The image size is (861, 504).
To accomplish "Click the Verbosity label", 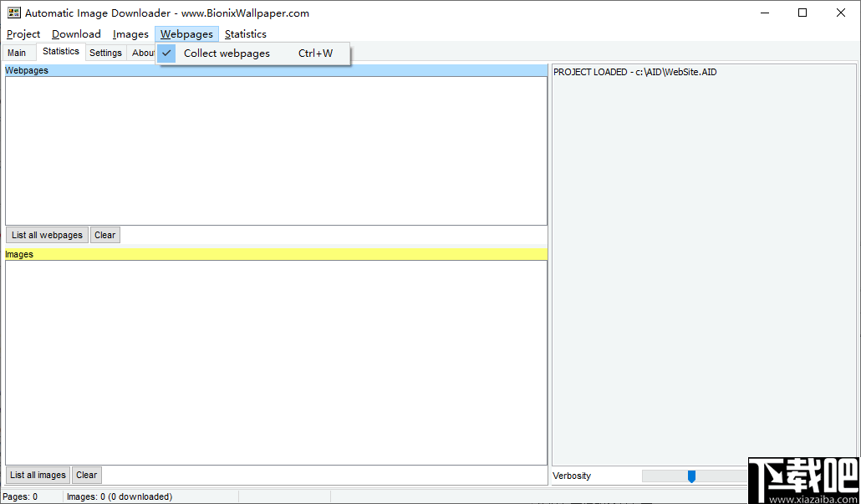I will point(572,476).
